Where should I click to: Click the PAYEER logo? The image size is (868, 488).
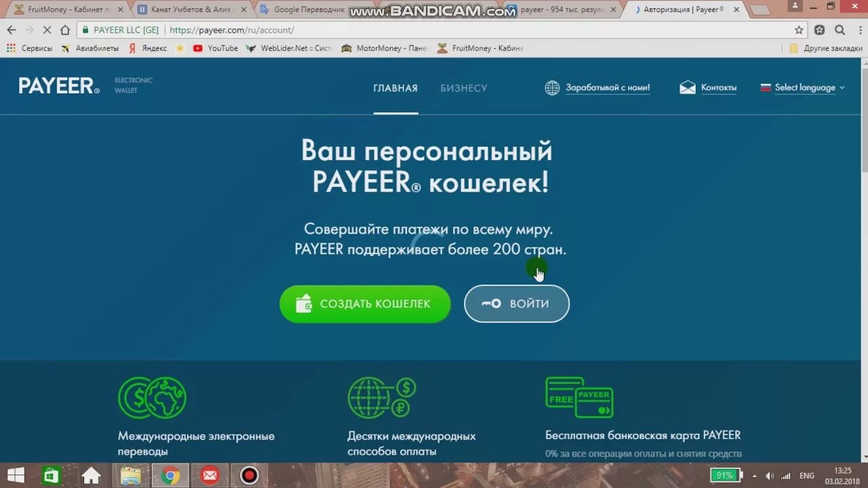click(x=59, y=86)
